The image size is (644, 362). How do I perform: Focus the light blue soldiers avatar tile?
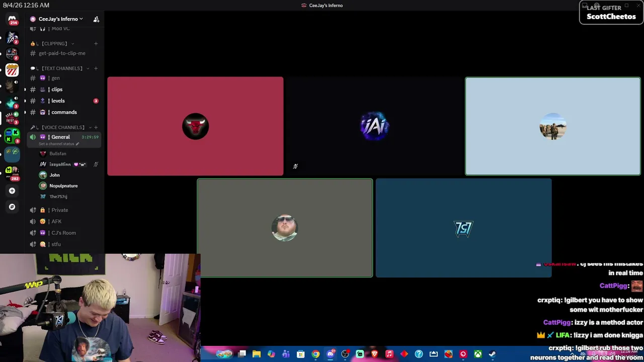tap(553, 126)
